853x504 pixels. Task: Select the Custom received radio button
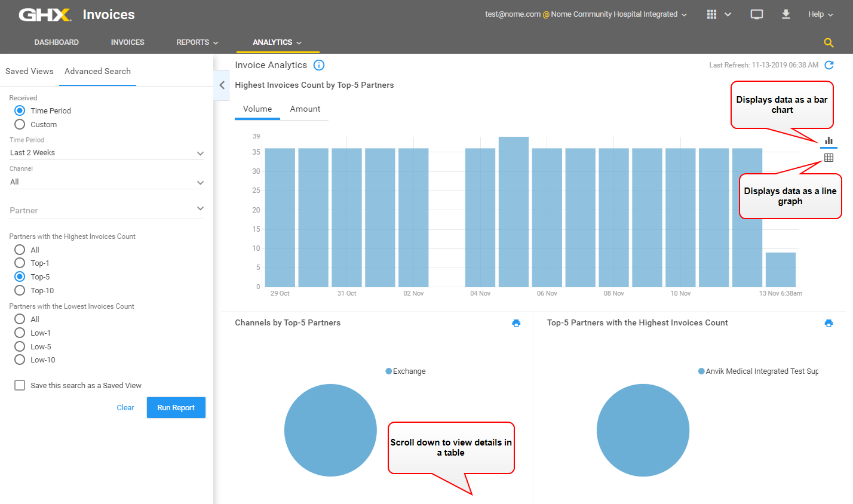tap(20, 124)
